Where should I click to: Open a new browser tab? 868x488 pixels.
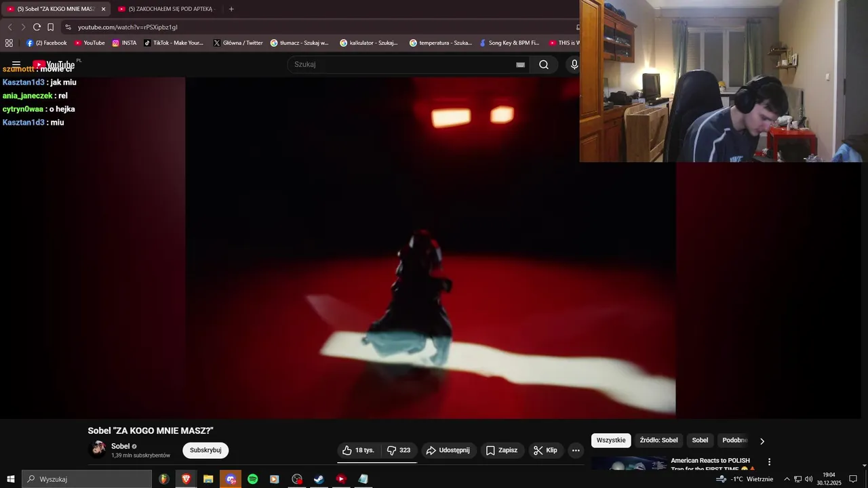coord(231,9)
